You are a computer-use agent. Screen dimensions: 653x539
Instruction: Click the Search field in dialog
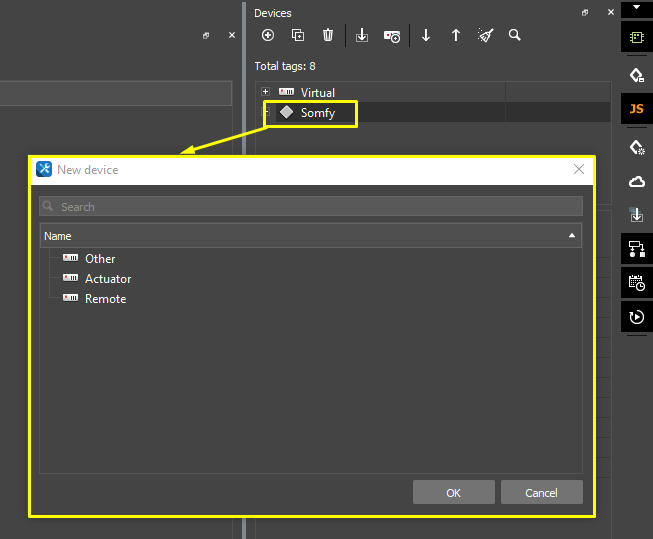coord(310,207)
